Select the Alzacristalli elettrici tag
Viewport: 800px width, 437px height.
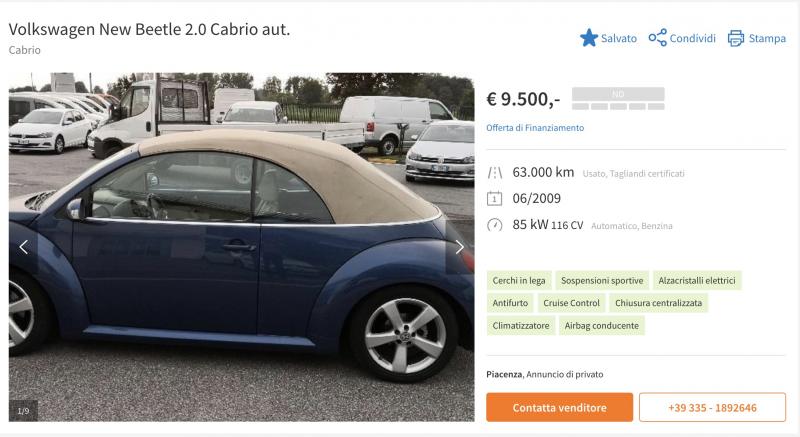pyautogui.click(x=696, y=280)
